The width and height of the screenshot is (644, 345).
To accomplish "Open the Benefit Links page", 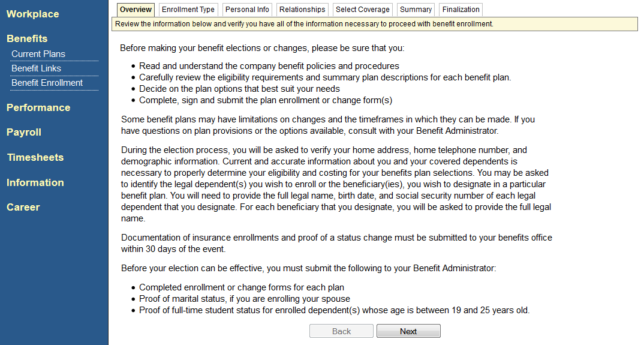I will click(x=36, y=68).
